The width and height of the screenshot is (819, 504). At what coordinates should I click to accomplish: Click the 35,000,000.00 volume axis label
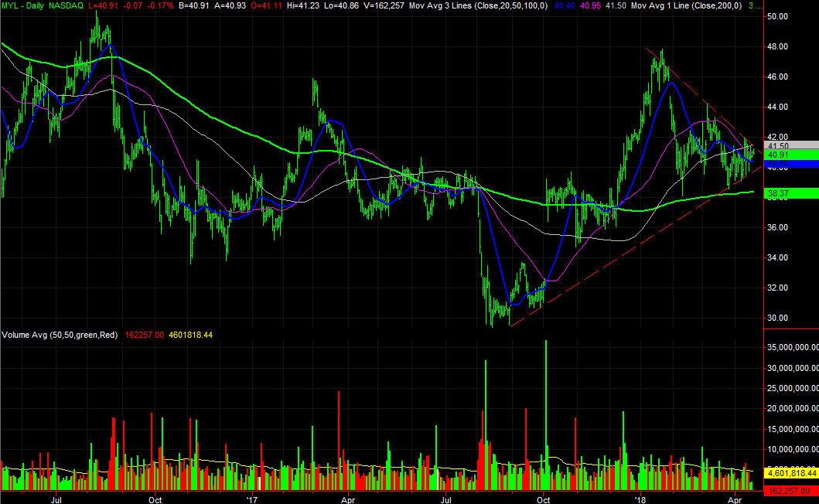point(793,347)
